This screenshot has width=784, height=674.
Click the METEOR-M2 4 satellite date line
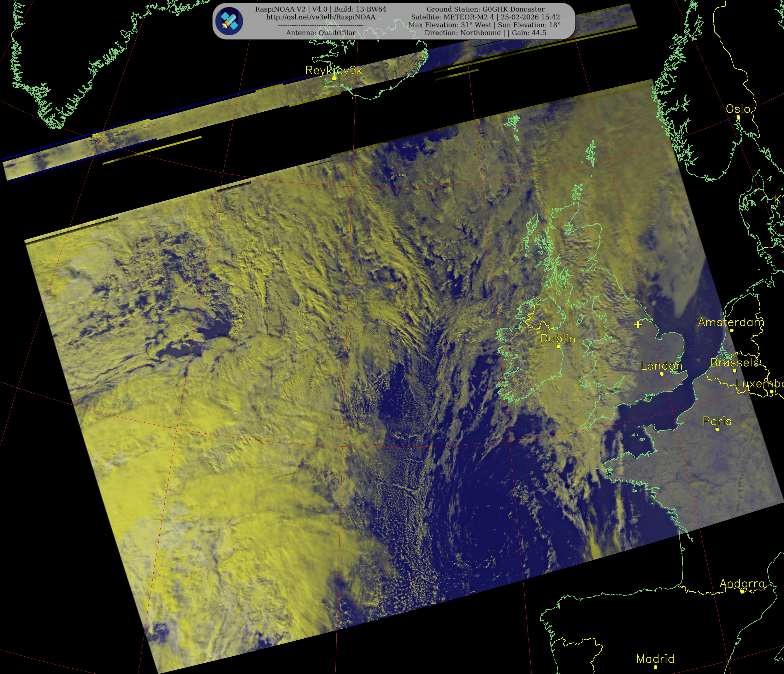[485, 17]
